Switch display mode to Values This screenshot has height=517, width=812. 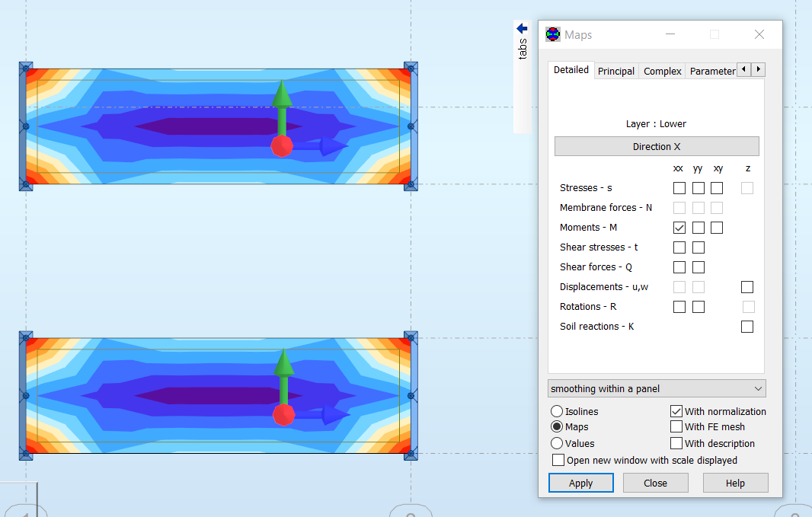(x=556, y=442)
